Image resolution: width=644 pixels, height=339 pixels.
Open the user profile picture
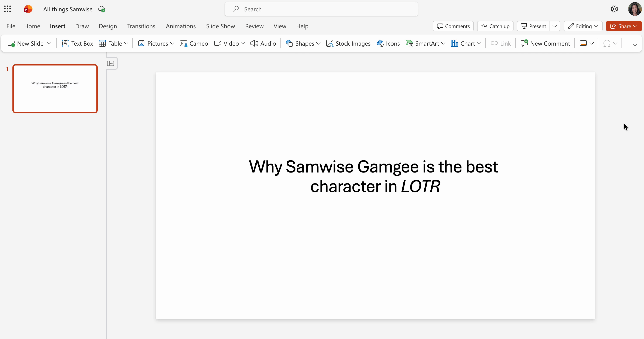point(635,9)
